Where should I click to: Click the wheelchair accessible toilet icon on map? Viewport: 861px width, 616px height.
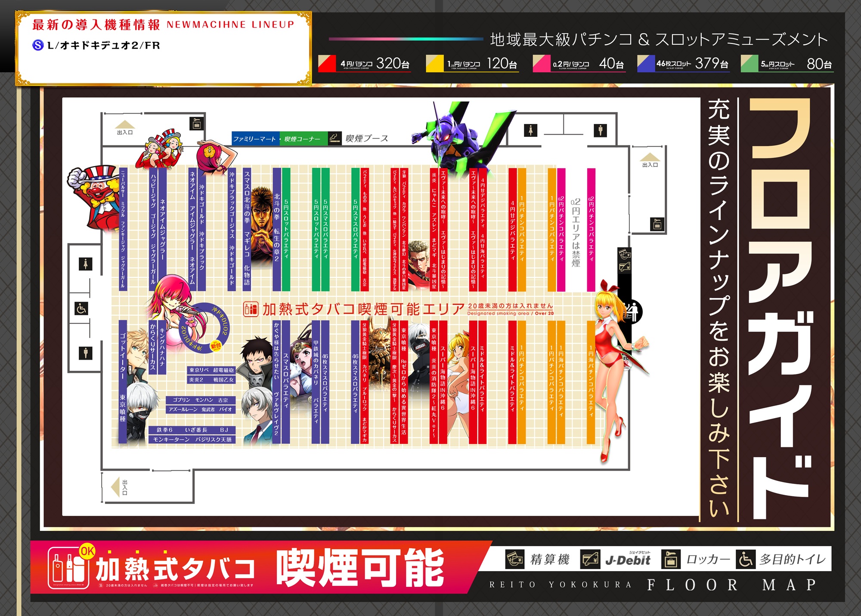point(82,308)
